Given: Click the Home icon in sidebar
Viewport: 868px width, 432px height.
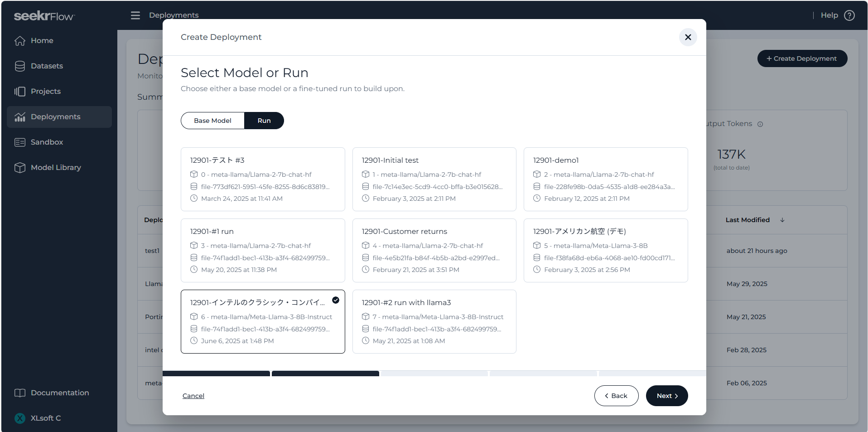Looking at the screenshot, I should click(19, 41).
